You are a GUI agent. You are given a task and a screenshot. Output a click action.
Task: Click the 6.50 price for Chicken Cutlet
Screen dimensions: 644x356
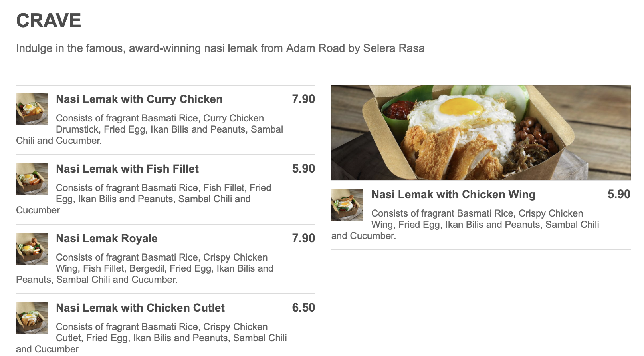click(303, 308)
